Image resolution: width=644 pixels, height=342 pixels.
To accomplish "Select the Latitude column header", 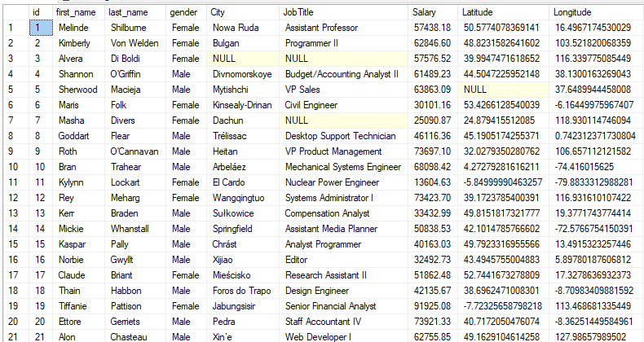I will click(x=503, y=12).
